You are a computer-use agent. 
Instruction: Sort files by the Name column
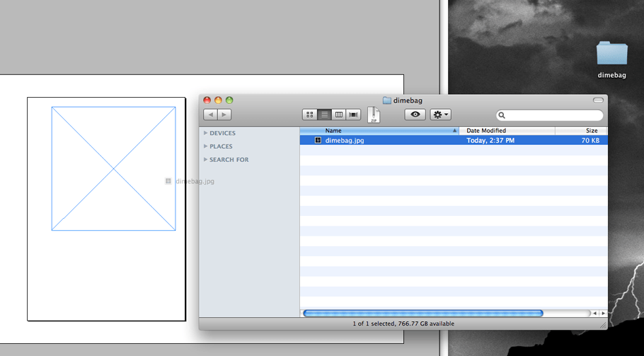point(379,130)
